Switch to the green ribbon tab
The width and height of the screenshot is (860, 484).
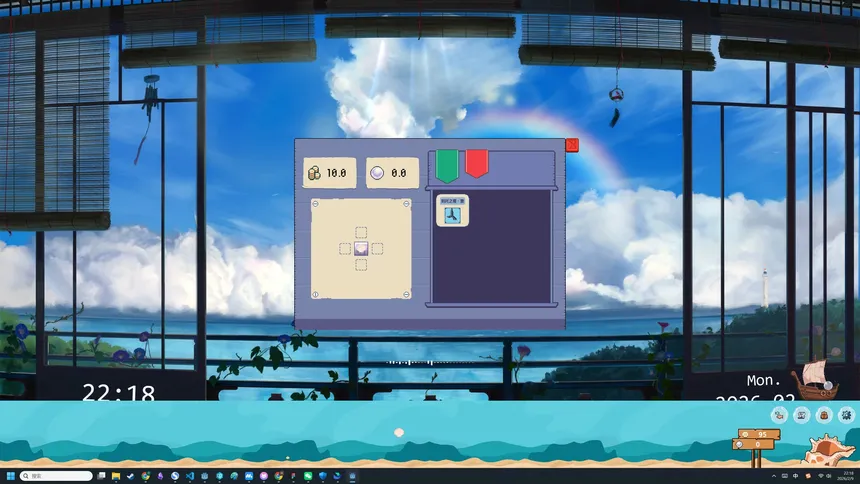pyautogui.click(x=447, y=166)
